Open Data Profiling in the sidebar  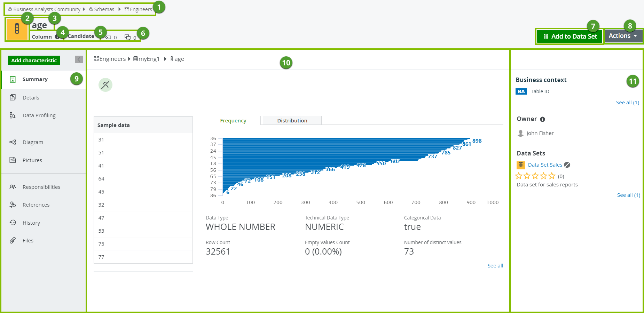39,115
